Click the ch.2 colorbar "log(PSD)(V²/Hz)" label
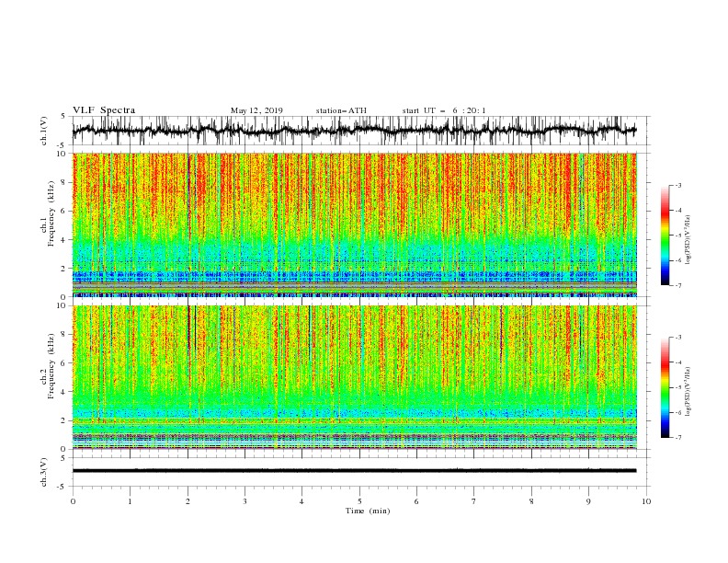This screenshot has height=563, width=728. [x=689, y=392]
